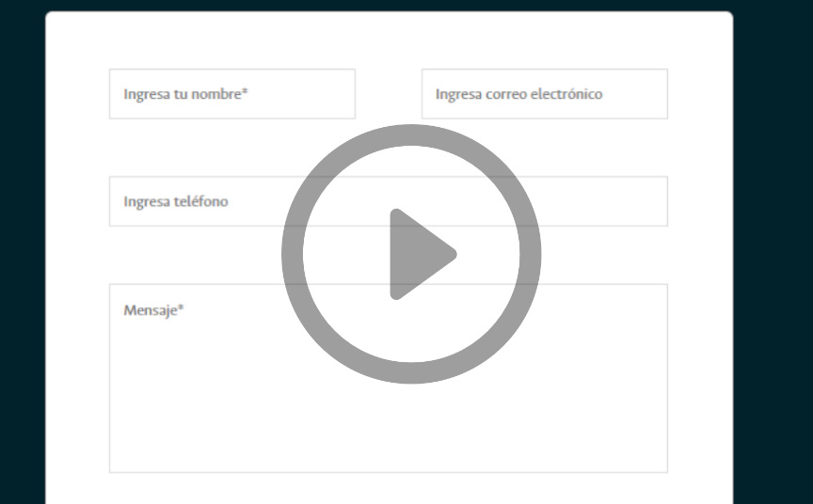
Task: Click the white gap between name and phone fields
Action: point(197,148)
